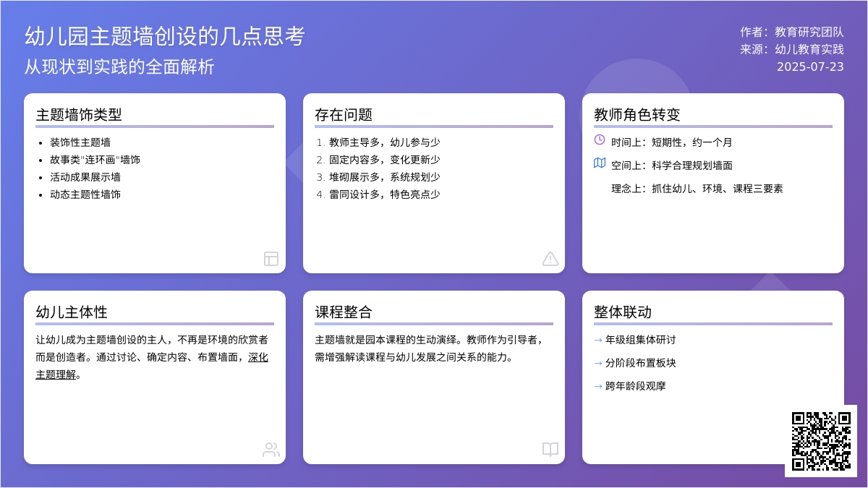Click the arrow before 年级组集体研讨

598,340
